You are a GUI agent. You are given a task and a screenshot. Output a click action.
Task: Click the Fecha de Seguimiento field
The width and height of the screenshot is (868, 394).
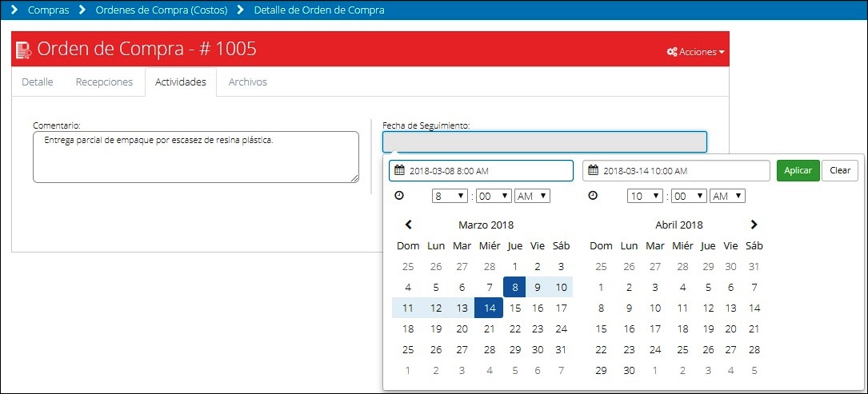coord(544,141)
